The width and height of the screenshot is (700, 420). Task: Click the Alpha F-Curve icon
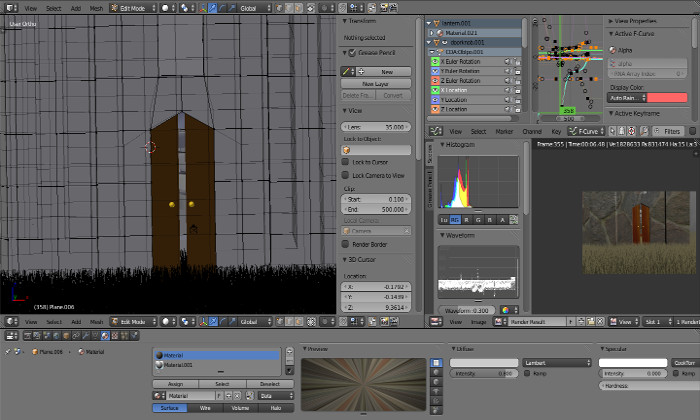point(613,48)
